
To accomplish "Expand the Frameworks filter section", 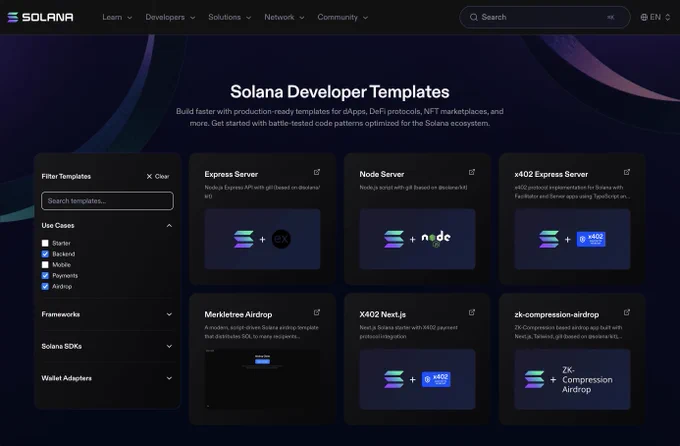I will (107, 314).
